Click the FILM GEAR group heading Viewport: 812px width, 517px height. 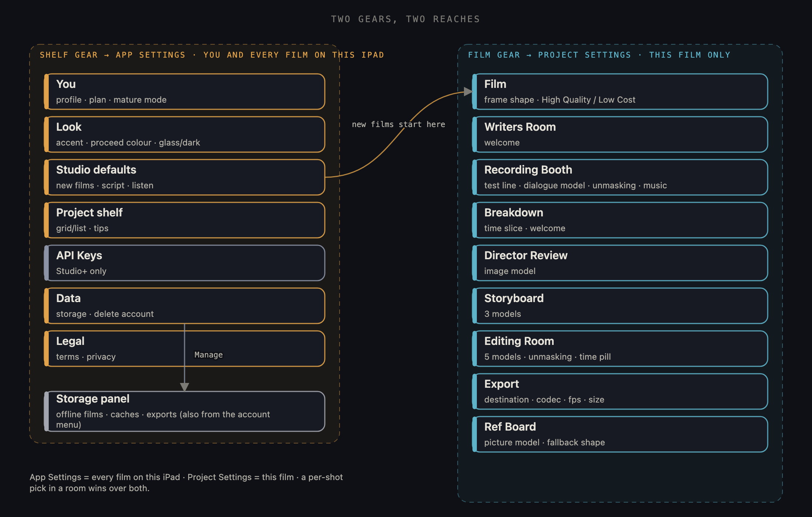click(599, 55)
